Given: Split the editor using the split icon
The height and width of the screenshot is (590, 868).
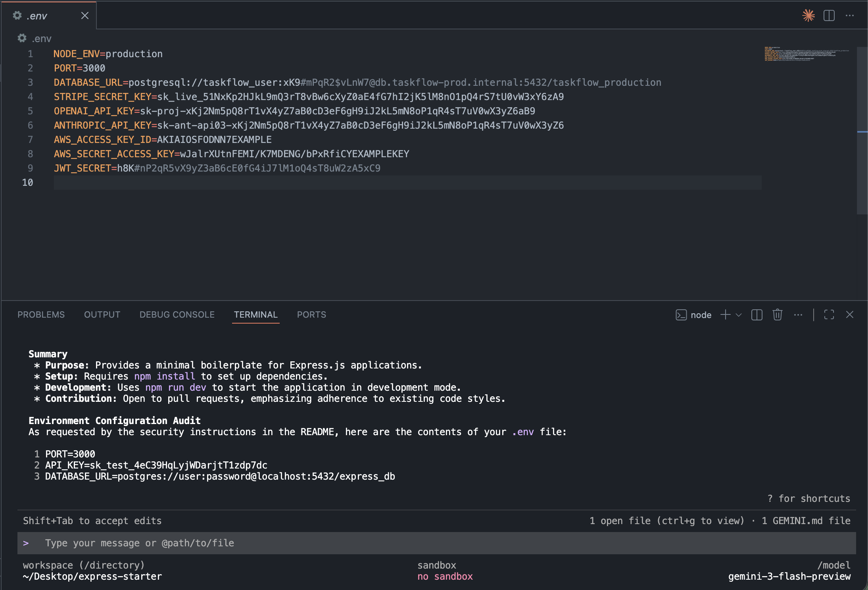Looking at the screenshot, I should (829, 15).
